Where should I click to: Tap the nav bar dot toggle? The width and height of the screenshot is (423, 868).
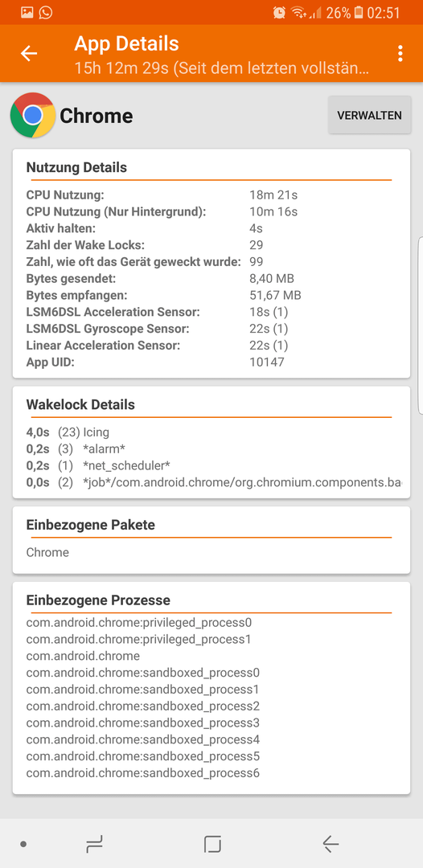point(23,844)
